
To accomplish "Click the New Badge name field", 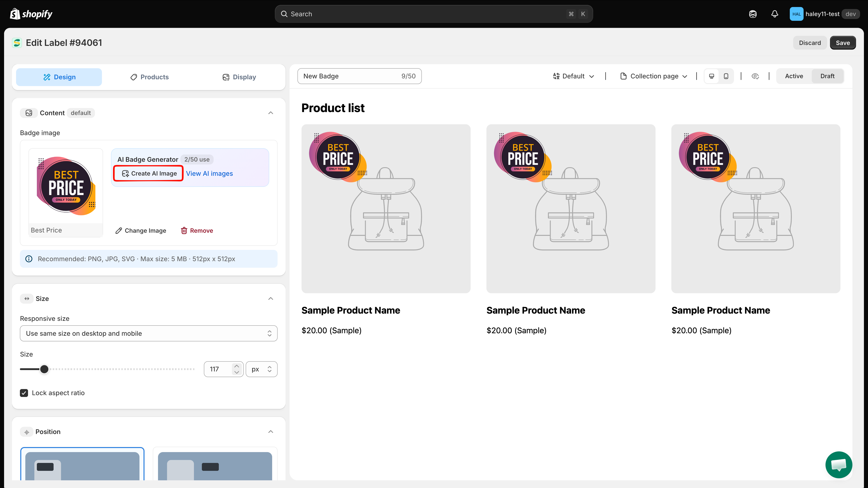I will [x=359, y=76].
